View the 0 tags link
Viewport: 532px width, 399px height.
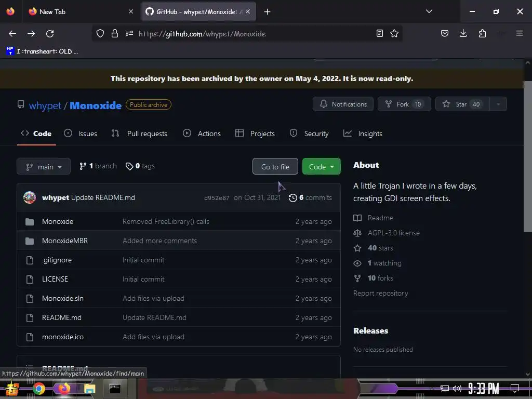coord(140,166)
